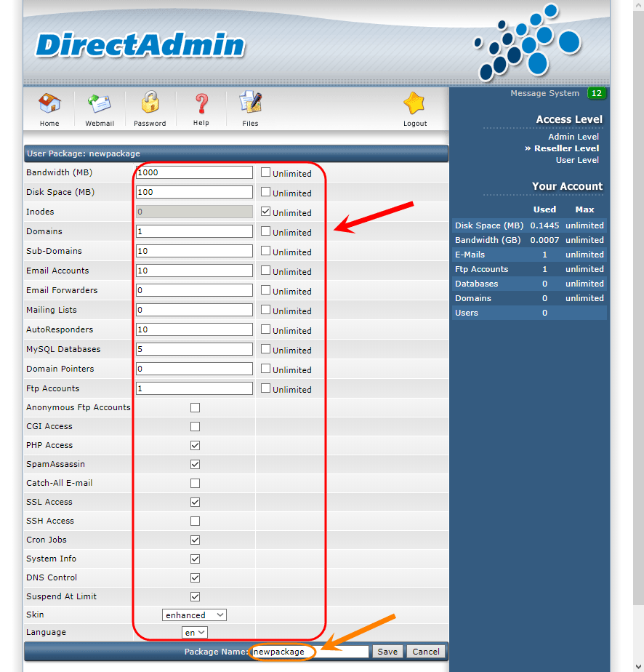
Task: Check the CGI Access box
Action: (x=196, y=426)
